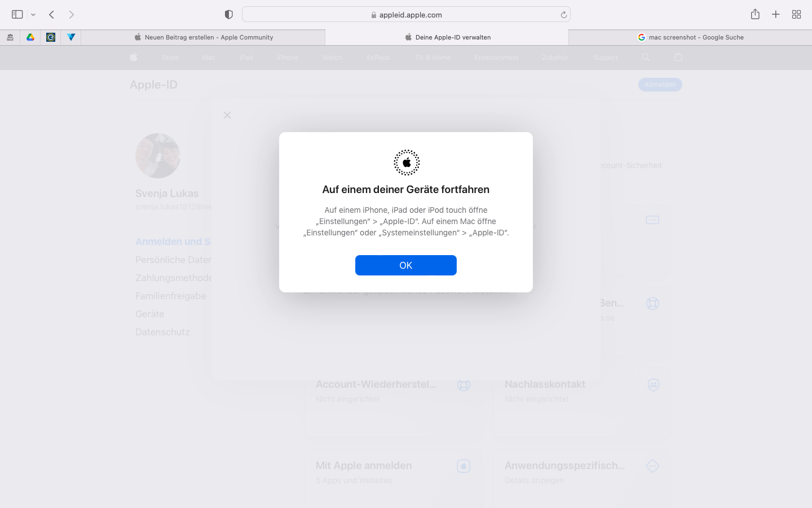
Task: Click the Anwendungsspezifische diamond icon
Action: pos(652,466)
